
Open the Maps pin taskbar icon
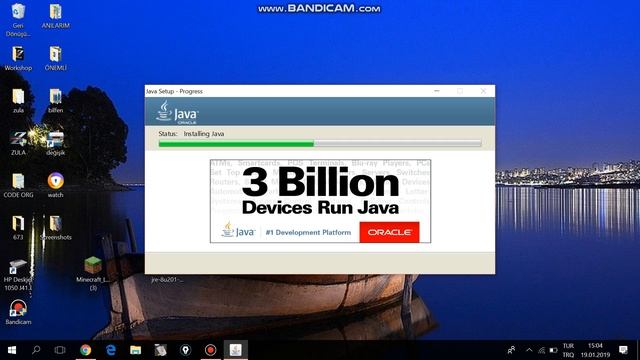[185, 350]
